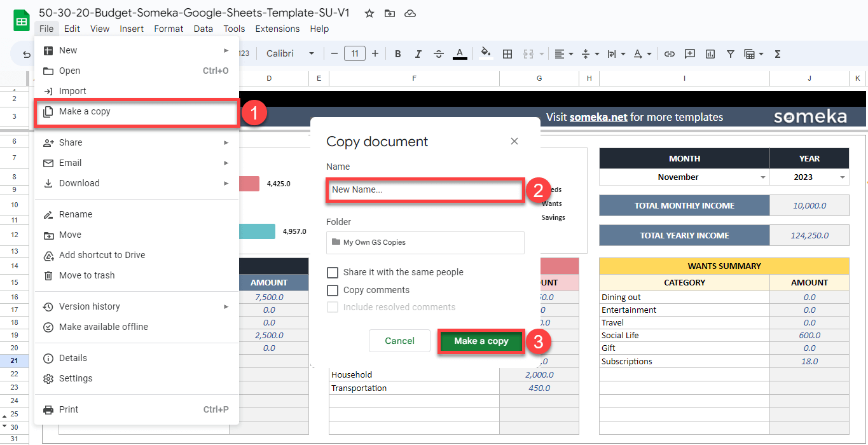Choose Import from the File menu
Viewport: 868px width, 445px height.
click(x=136, y=91)
